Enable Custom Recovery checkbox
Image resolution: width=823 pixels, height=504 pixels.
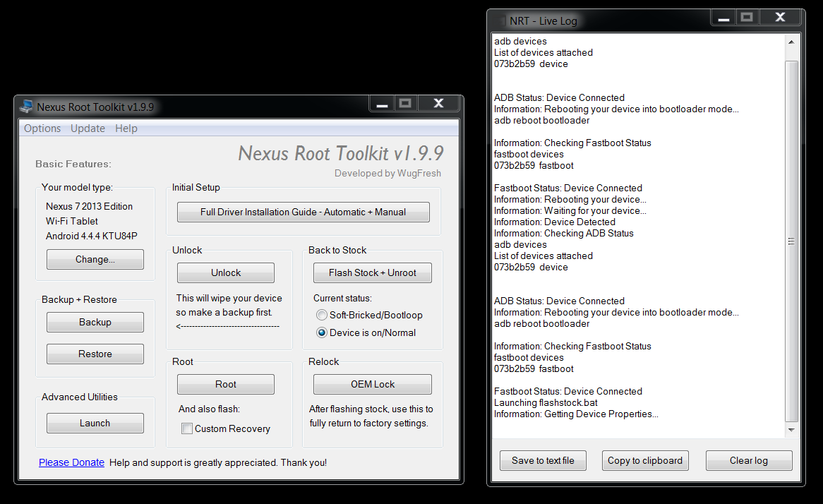pyautogui.click(x=187, y=428)
